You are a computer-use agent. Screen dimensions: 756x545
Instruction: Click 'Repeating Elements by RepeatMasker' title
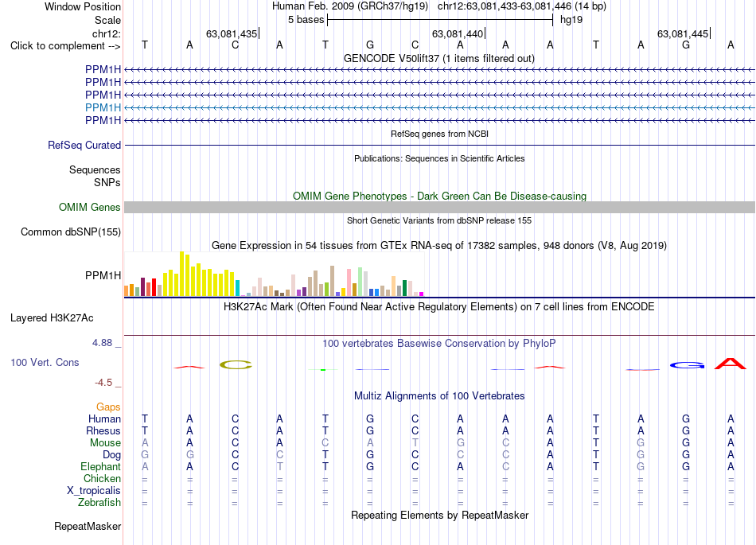439,516
